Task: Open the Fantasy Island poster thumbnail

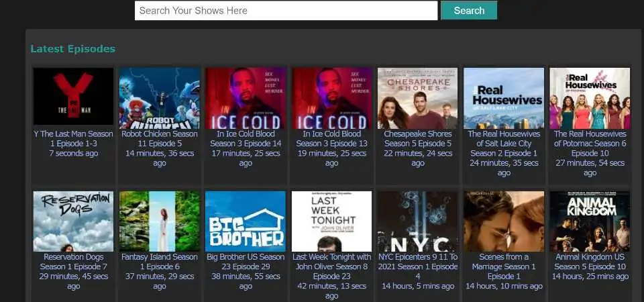Action: coord(160,221)
